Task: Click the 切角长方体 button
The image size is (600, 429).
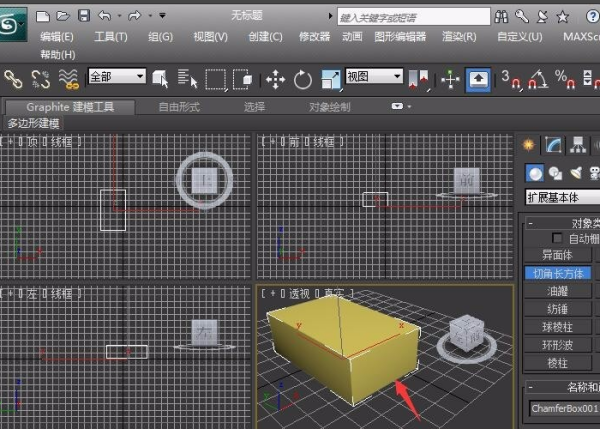Action: [x=558, y=273]
